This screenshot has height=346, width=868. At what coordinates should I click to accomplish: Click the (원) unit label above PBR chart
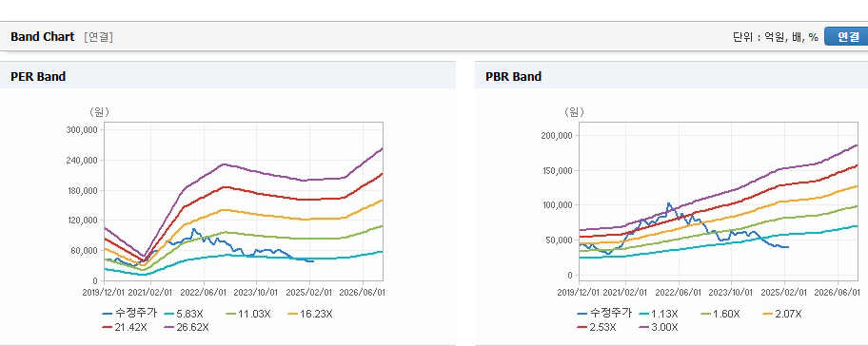coord(574,112)
